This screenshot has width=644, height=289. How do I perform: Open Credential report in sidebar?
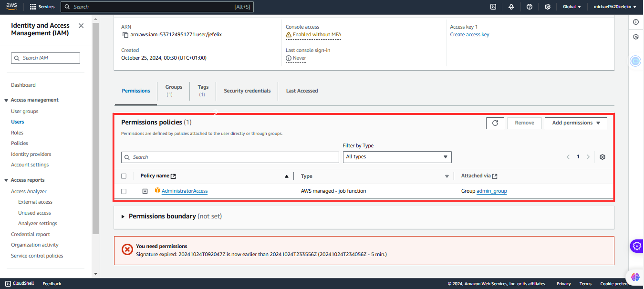pyautogui.click(x=31, y=234)
